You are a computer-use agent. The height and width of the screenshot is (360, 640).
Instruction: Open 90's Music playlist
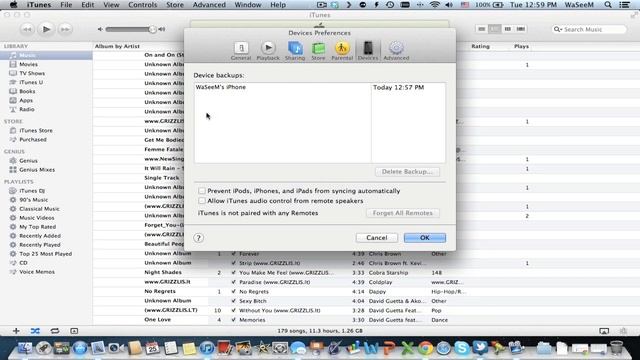point(33,200)
